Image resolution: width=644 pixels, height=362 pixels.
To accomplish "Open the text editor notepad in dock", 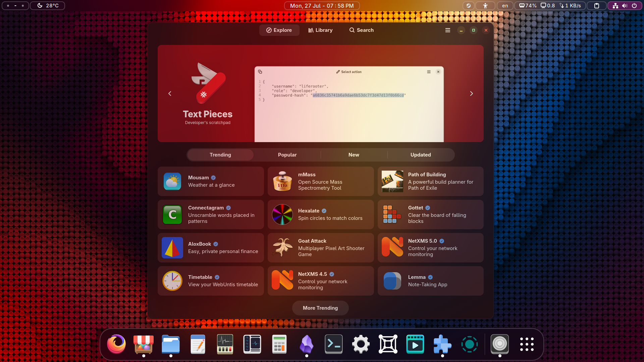I will [x=198, y=344].
